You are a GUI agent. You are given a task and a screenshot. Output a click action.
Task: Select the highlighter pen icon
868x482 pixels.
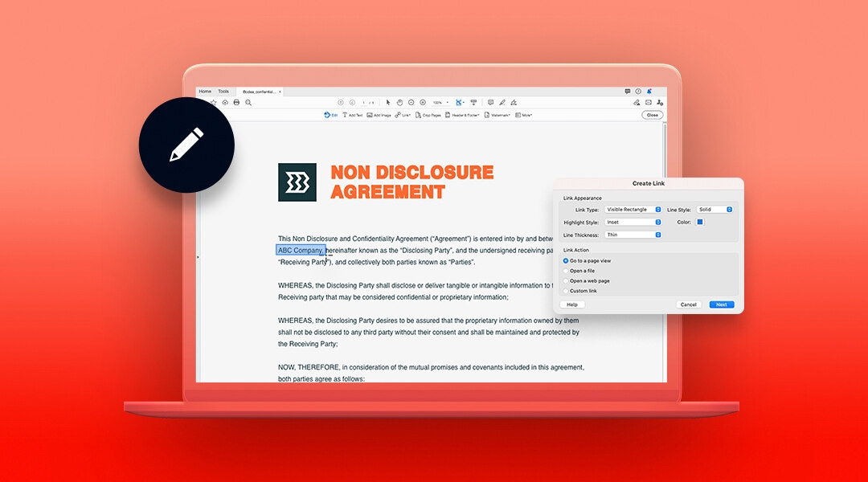502,102
